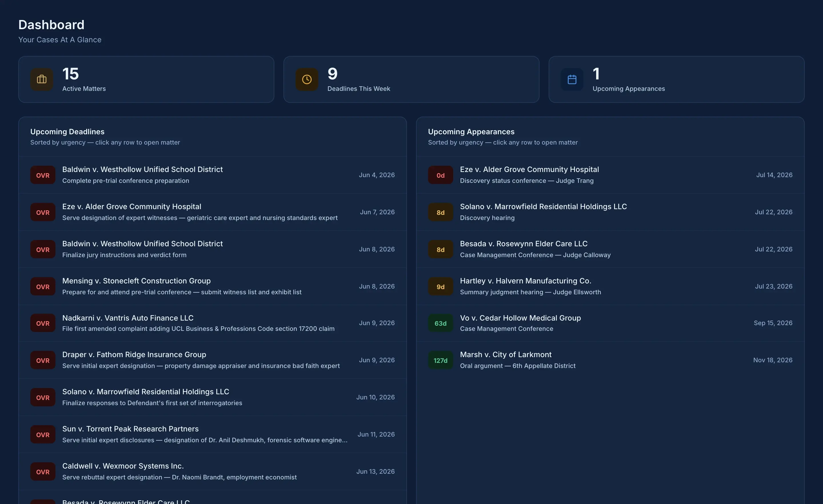This screenshot has width=823, height=504.
Task: Click the Nov 18, 2026 appearance date
Action: 773,360
